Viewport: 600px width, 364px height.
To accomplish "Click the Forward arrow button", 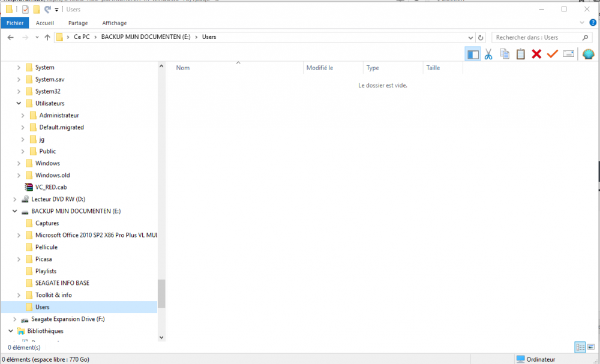I will (25, 37).
